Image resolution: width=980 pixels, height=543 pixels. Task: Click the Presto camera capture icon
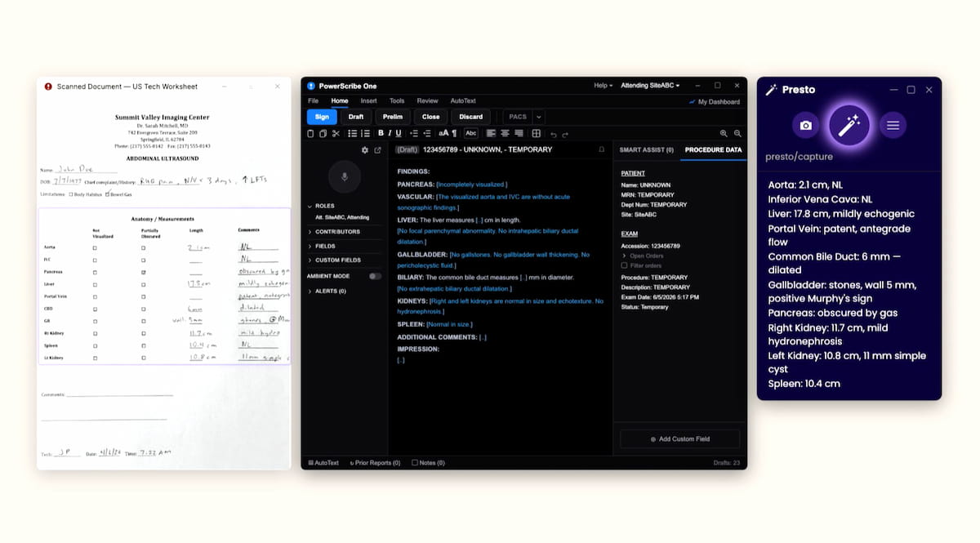pyautogui.click(x=806, y=125)
